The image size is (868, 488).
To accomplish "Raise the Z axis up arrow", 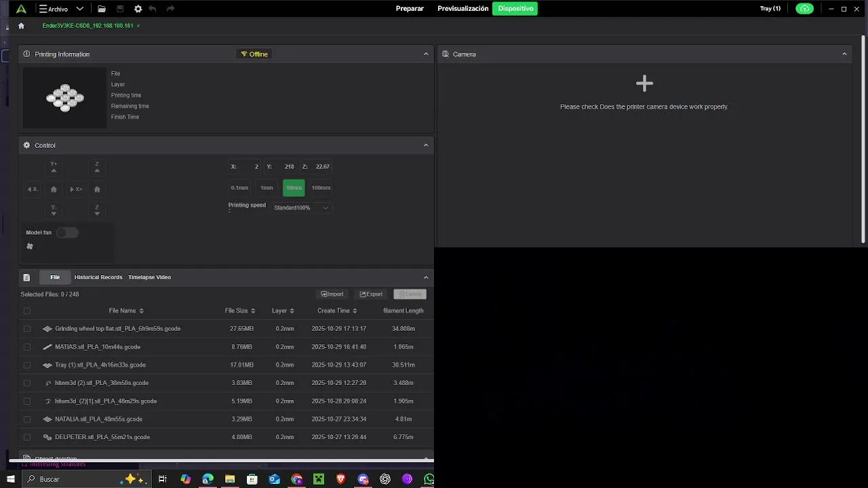I will 97,167.
